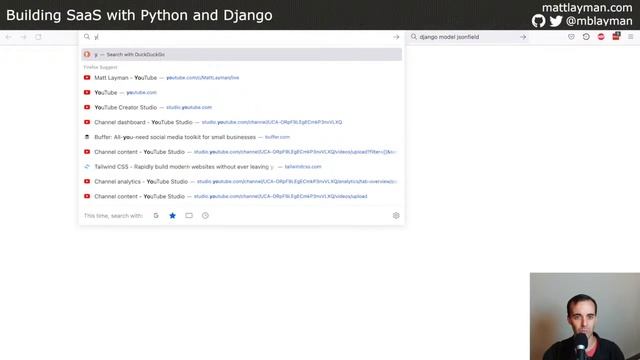This screenshot has height=360, width=640.
Task: Click the go arrow in the search box
Action: [x=523, y=37]
